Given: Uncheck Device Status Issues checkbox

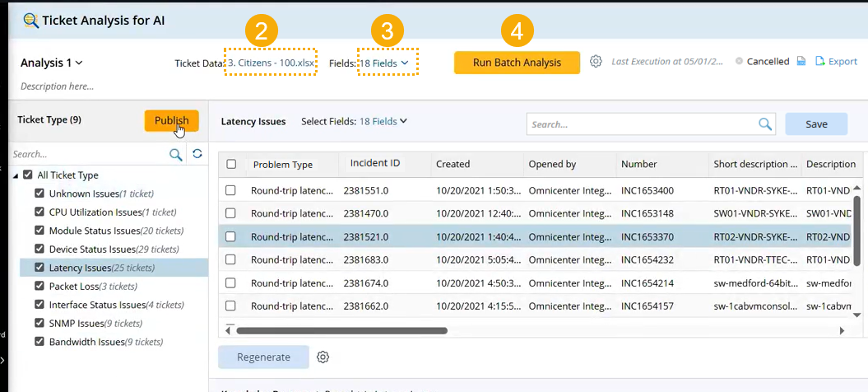Looking at the screenshot, I should 39,249.
